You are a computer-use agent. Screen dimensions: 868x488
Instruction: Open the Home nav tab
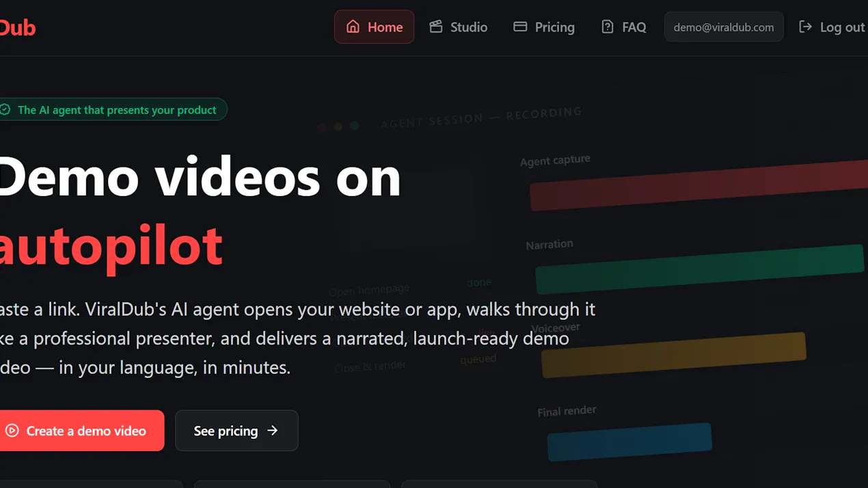coord(374,27)
